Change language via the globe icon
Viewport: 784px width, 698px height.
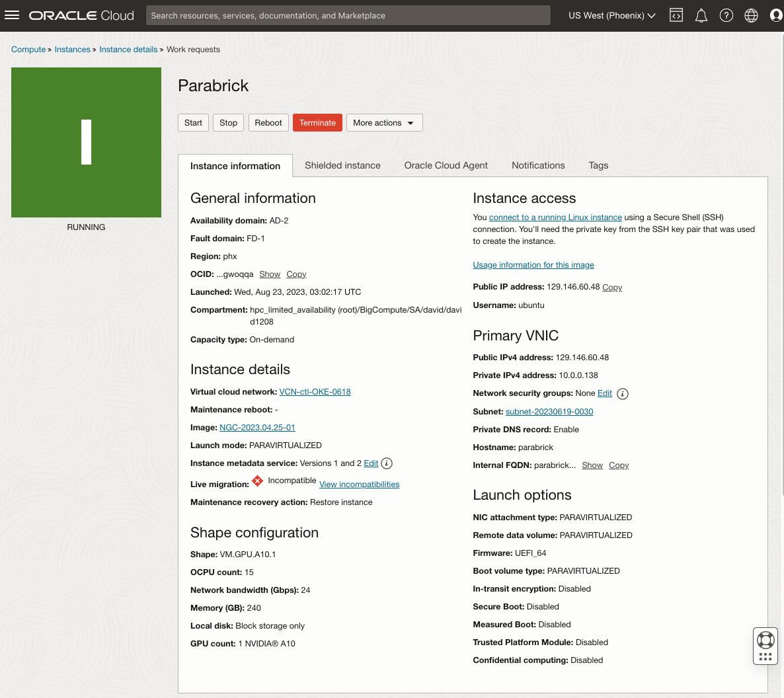pos(751,15)
